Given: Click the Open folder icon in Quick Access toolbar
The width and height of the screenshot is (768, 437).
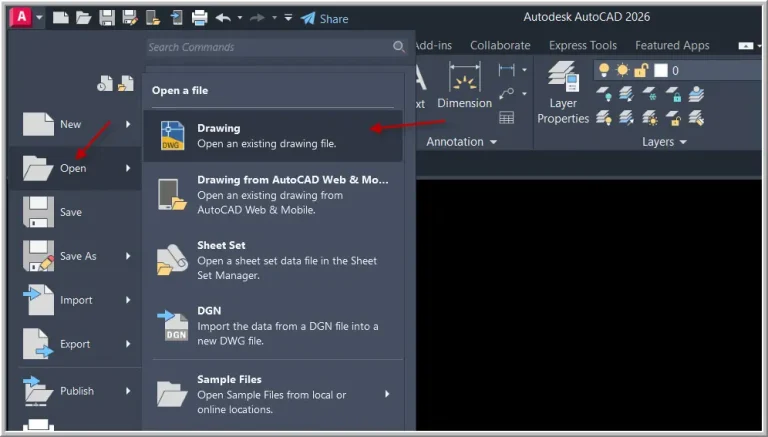Looking at the screenshot, I should tap(84, 18).
